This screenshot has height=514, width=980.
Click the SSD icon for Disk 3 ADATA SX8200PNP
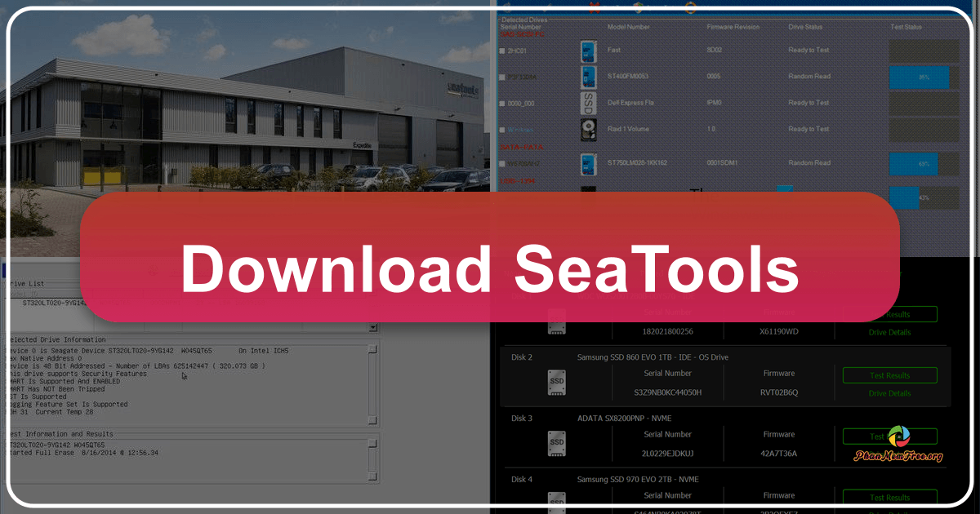(x=556, y=442)
